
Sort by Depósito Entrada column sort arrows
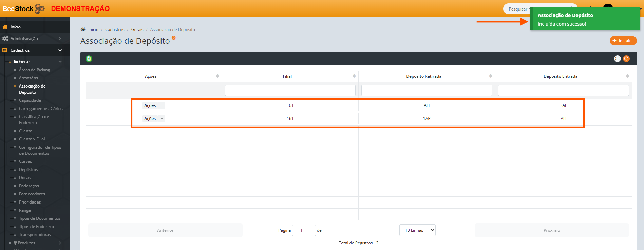(x=627, y=76)
